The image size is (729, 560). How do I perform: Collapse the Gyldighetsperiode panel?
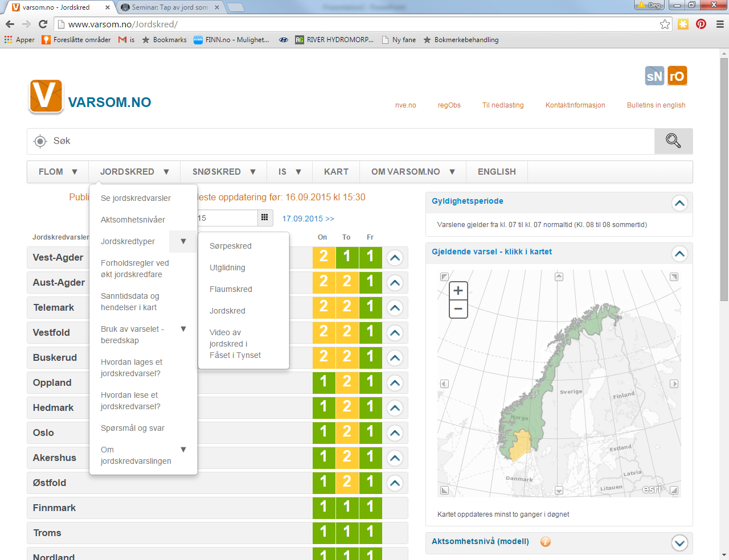(679, 203)
